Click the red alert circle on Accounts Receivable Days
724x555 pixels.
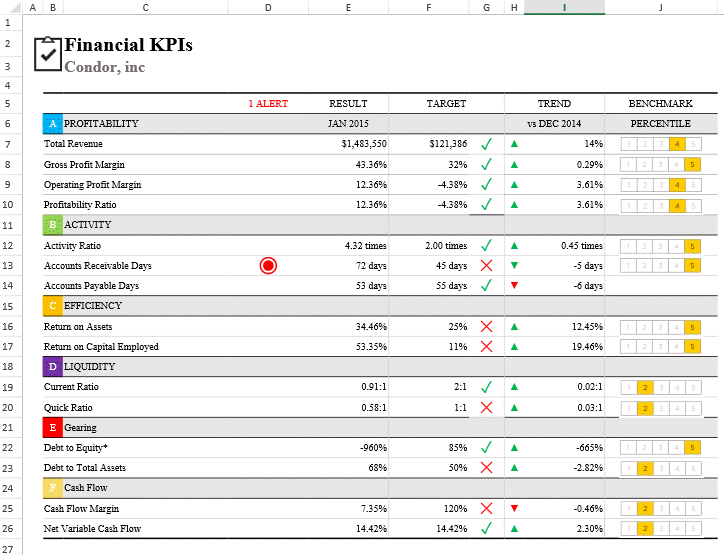(x=268, y=265)
